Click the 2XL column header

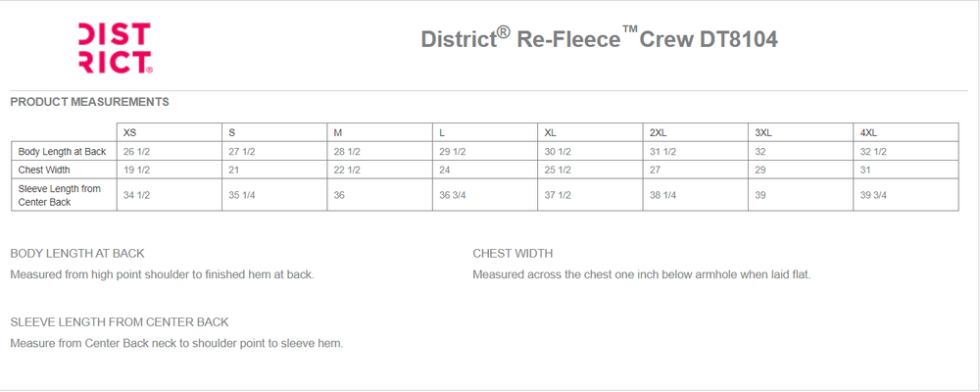(659, 132)
